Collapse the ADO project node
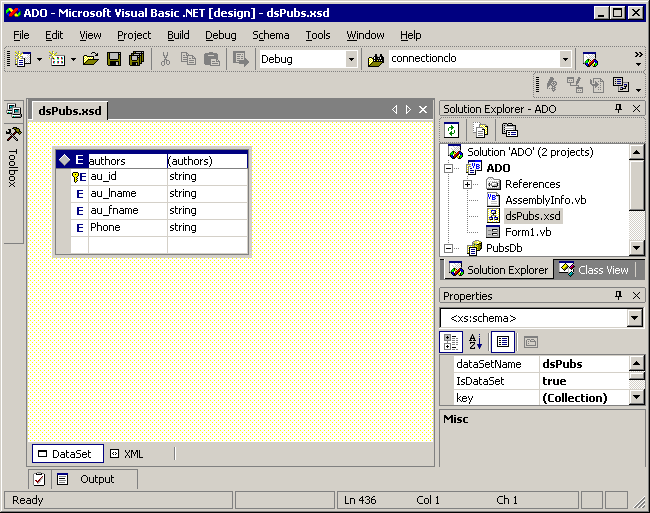 point(448,168)
